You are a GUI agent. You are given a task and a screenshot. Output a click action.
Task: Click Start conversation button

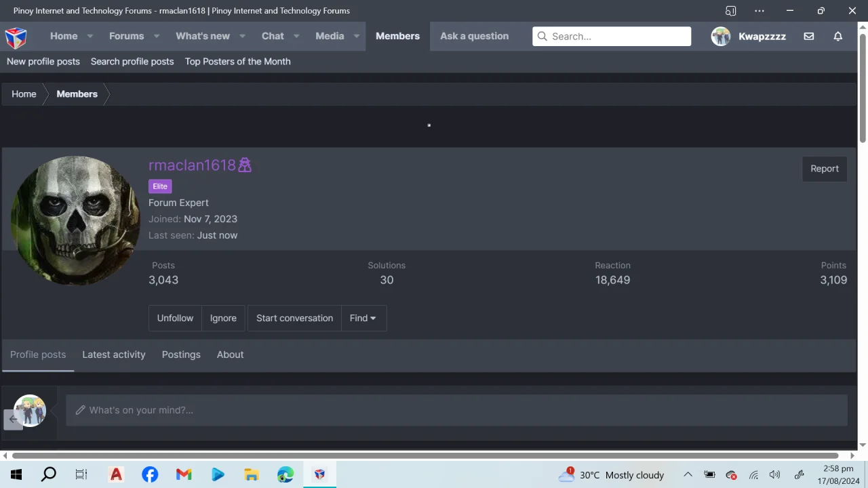tap(294, 318)
